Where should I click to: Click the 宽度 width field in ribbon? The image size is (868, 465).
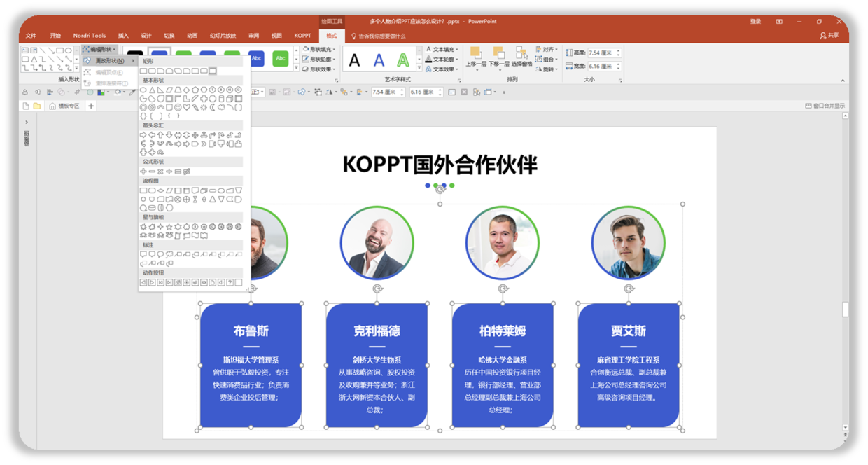605,66
